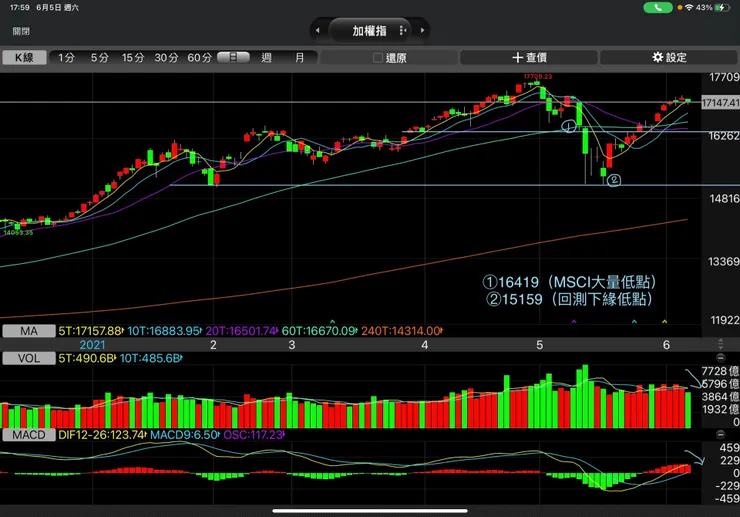Tap the 查價 price lookup button
Screen dimensions: 740x517
click(529, 58)
